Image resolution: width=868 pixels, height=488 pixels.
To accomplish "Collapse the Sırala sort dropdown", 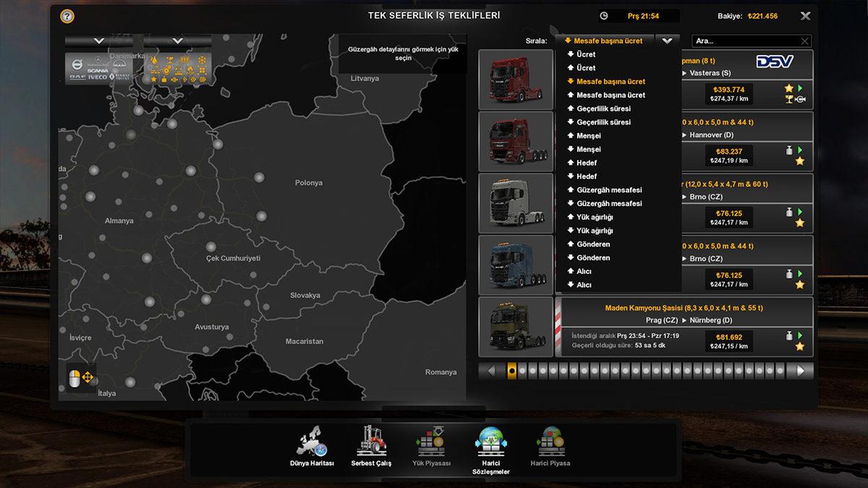I will (x=666, y=40).
